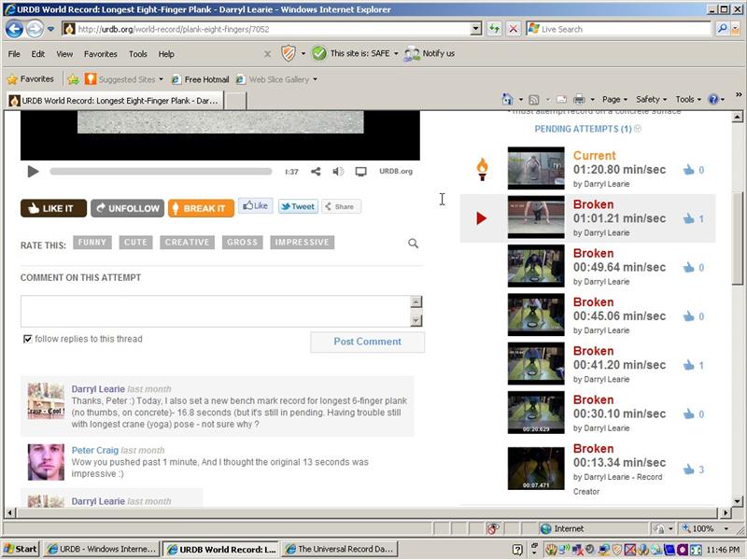The height and width of the screenshot is (560, 747).
Task: Open the Page menu dropdown
Action: pyautogui.click(x=614, y=100)
